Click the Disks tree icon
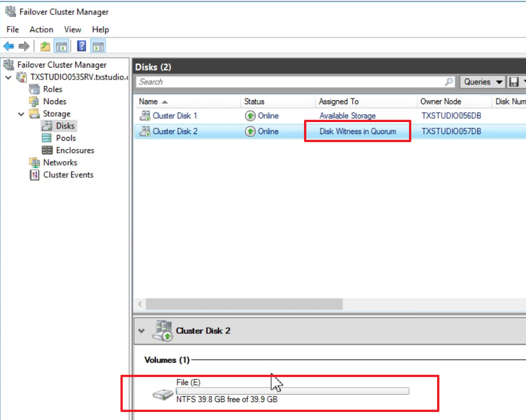 coord(47,125)
